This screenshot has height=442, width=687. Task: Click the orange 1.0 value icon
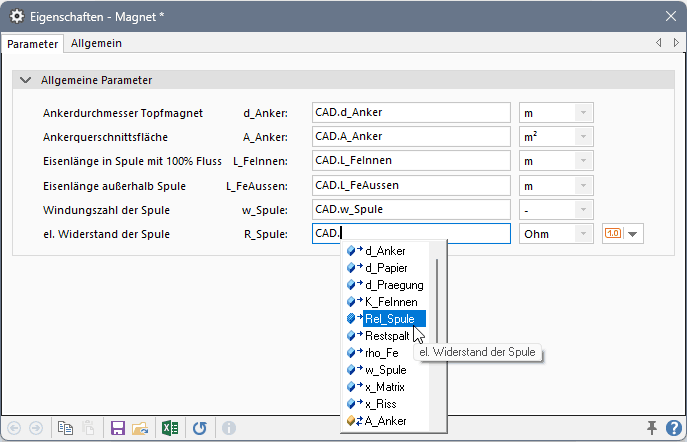click(x=613, y=233)
